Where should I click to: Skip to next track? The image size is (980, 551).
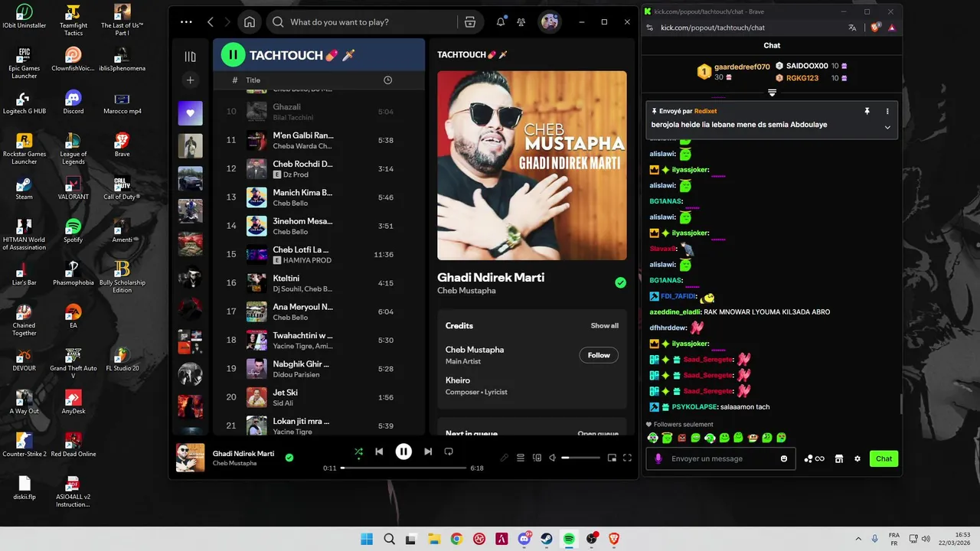[428, 452]
